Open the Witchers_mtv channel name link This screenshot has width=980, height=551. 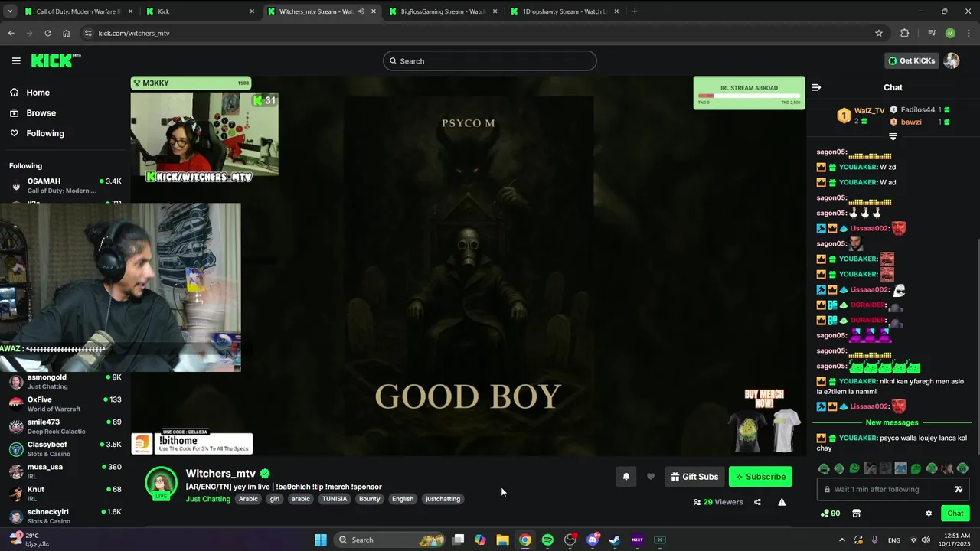pos(220,474)
